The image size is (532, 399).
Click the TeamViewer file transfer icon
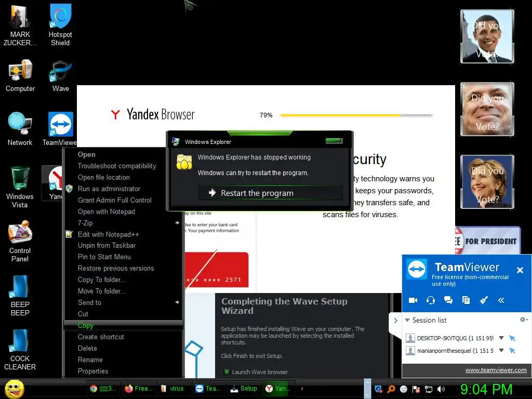coord(466,300)
